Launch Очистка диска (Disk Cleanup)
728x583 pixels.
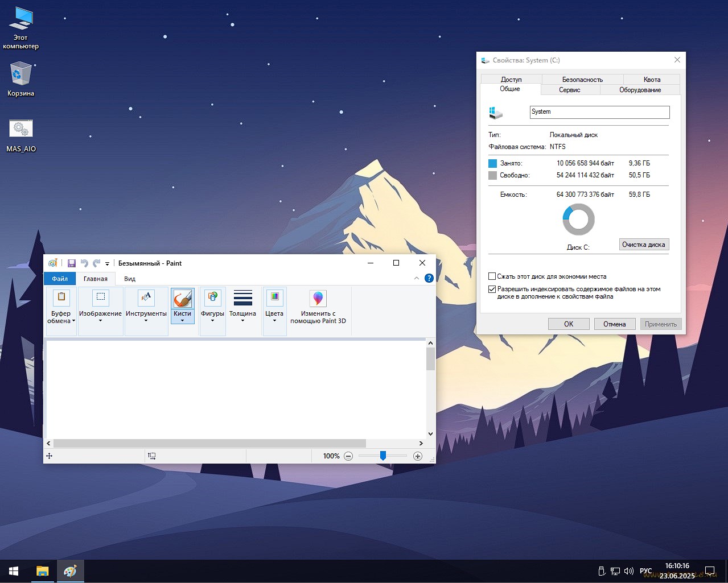pyautogui.click(x=644, y=244)
